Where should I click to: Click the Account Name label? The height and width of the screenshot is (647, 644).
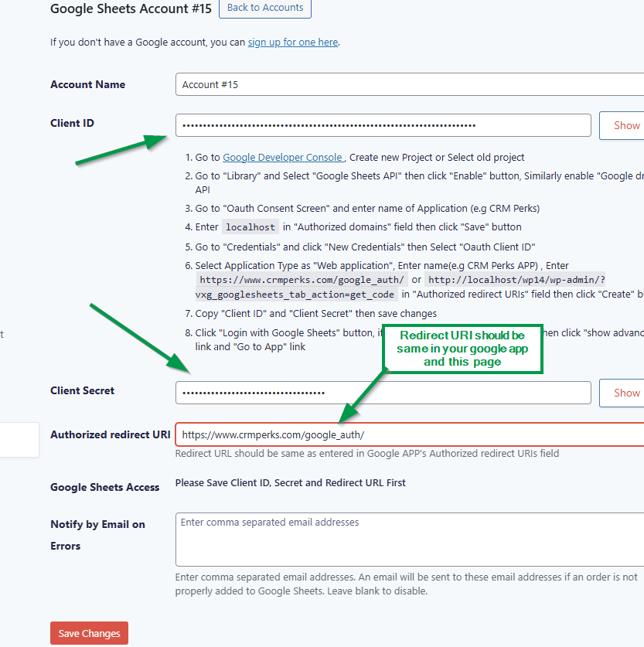(88, 84)
